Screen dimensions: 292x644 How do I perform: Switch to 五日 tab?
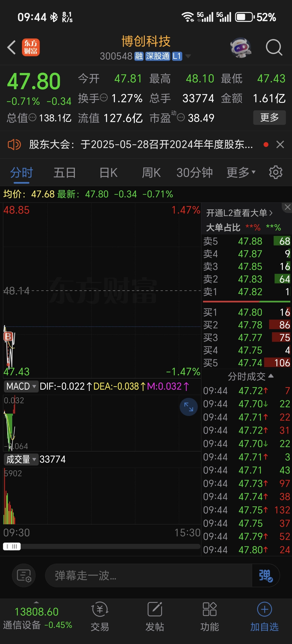(x=64, y=173)
